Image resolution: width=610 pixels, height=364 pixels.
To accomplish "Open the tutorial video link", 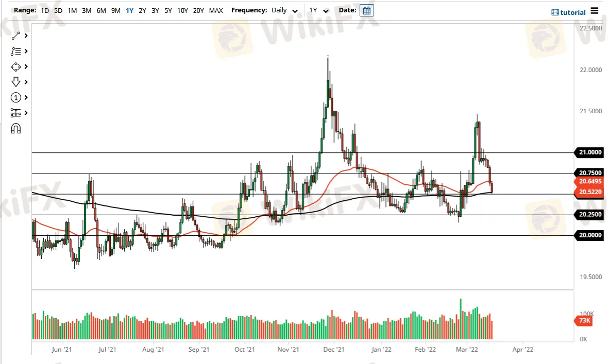I will tap(568, 12).
